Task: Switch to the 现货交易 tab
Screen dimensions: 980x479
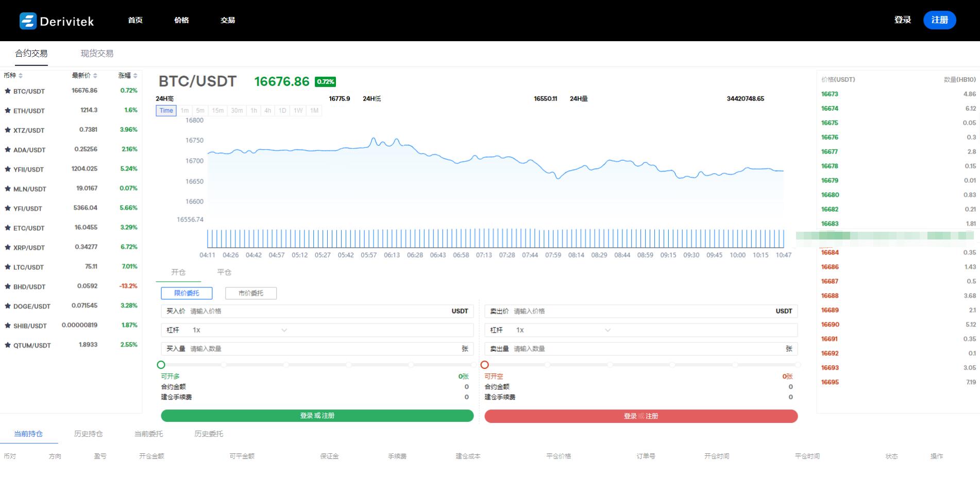Action: (x=97, y=54)
